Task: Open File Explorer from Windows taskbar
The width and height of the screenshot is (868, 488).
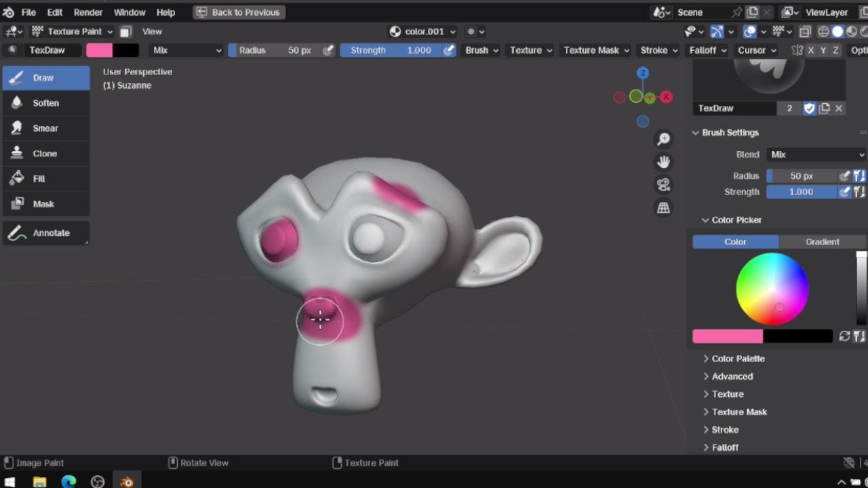Action: pyautogui.click(x=39, y=481)
